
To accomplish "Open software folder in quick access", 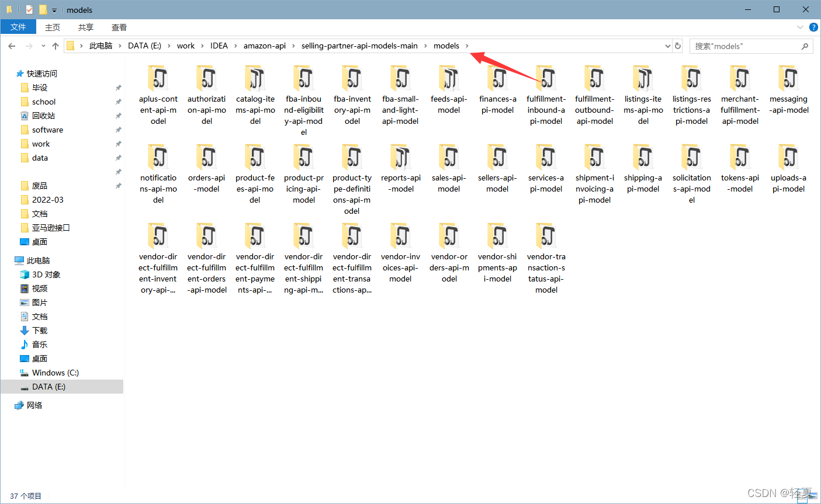I will point(47,130).
